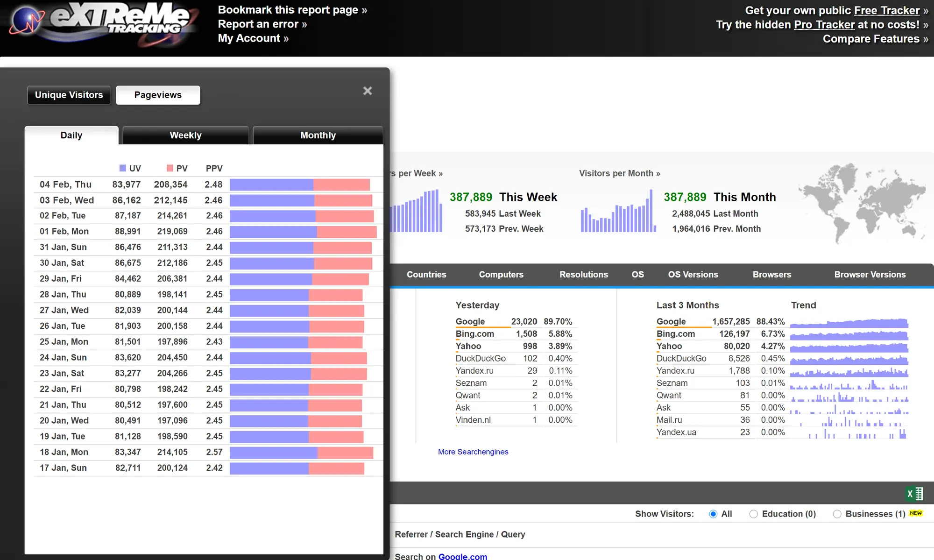Image resolution: width=934 pixels, height=560 pixels.
Task: Open the Daily tab
Action: [x=71, y=135]
